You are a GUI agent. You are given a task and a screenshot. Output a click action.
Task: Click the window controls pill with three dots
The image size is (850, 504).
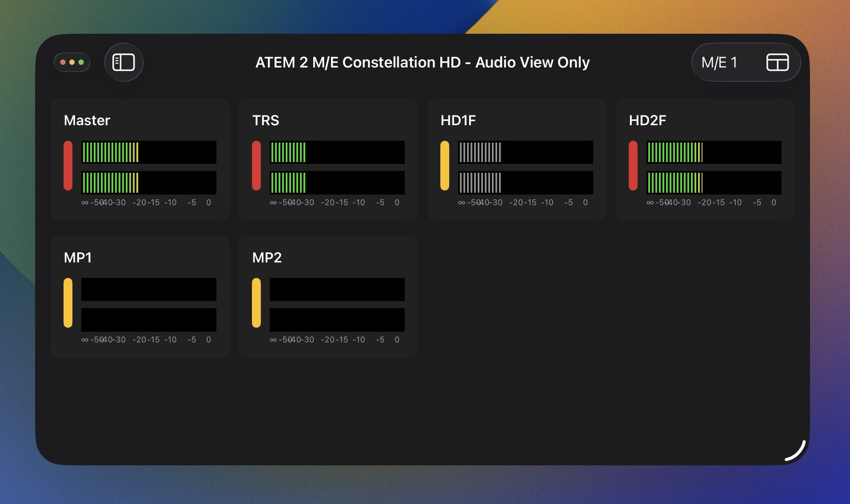click(72, 62)
